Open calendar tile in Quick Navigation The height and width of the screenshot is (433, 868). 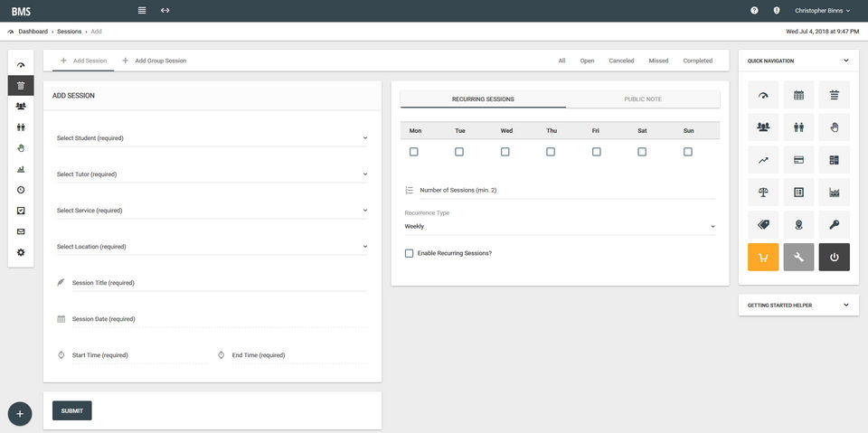tap(798, 95)
